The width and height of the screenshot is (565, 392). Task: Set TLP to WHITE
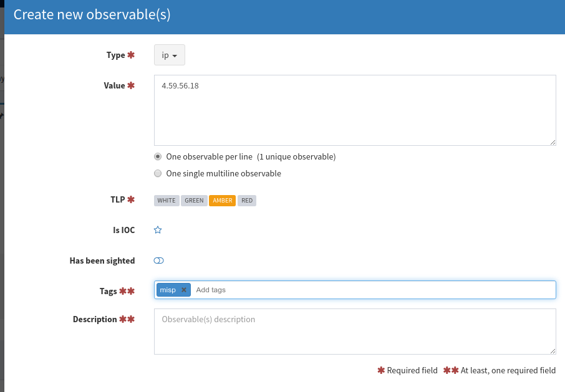coord(166,200)
